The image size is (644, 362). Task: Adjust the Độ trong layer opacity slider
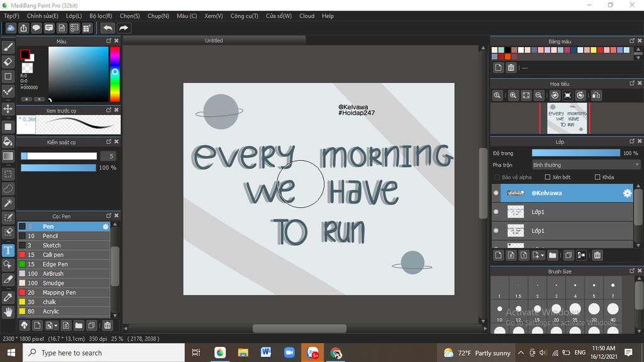pos(576,153)
